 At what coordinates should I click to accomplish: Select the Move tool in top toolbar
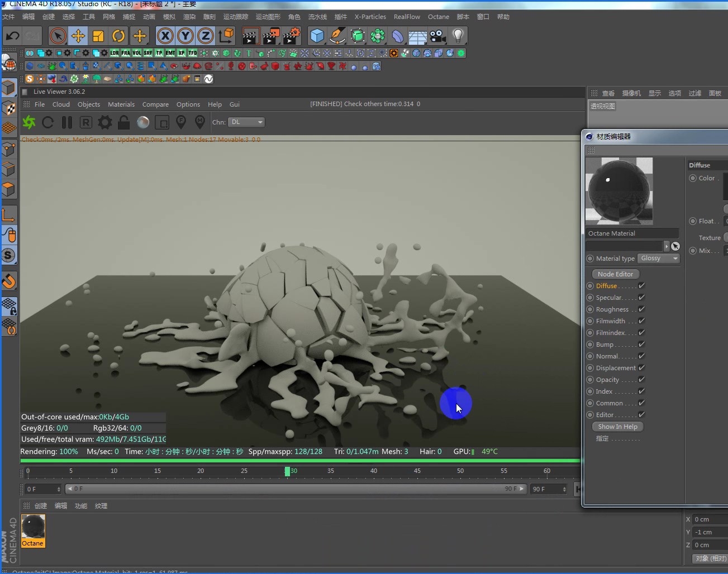(78, 36)
